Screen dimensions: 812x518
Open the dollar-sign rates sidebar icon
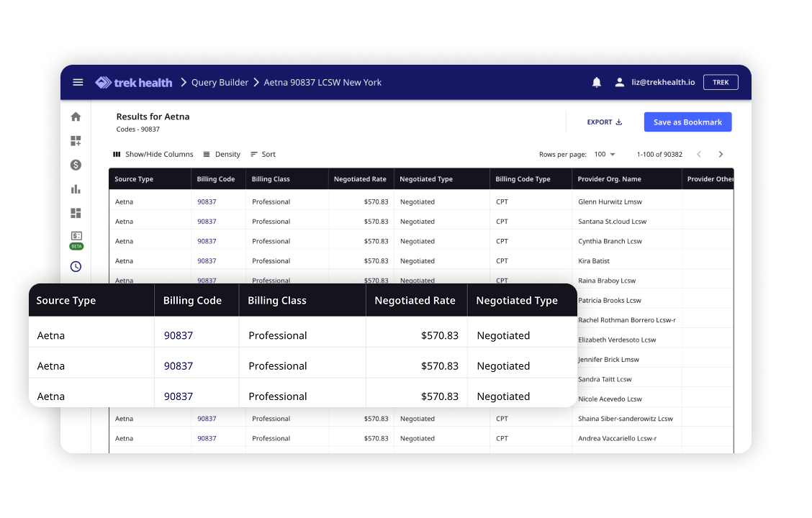[x=76, y=165]
